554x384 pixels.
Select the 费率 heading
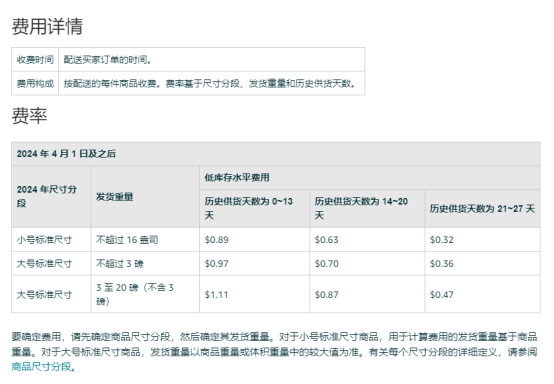pyautogui.click(x=29, y=116)
